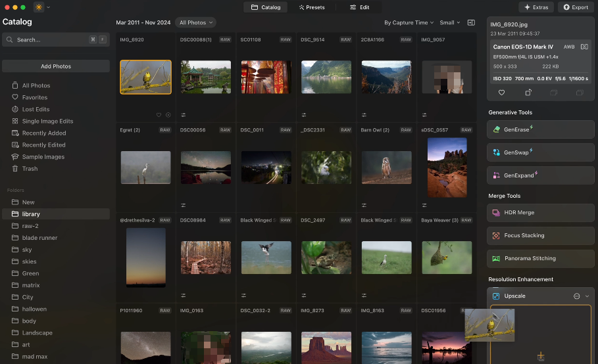
Task: Expand the By Capture Time sort dropdown
Action: (409, 22)
